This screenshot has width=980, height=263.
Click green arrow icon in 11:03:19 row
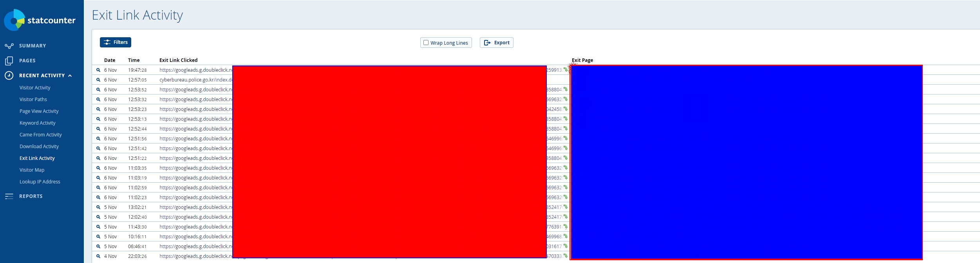pyautogui.click(x=565, y=178)
